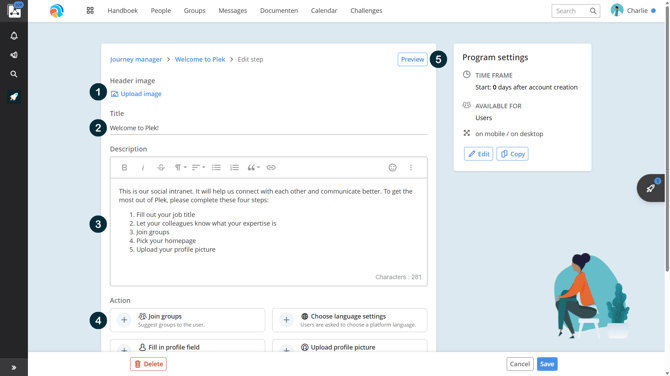The width and height of the screenshot is (670, 376).
Task: Click the Characters : 281 counter
Action: pyautogui.click(x=398, y=277)
